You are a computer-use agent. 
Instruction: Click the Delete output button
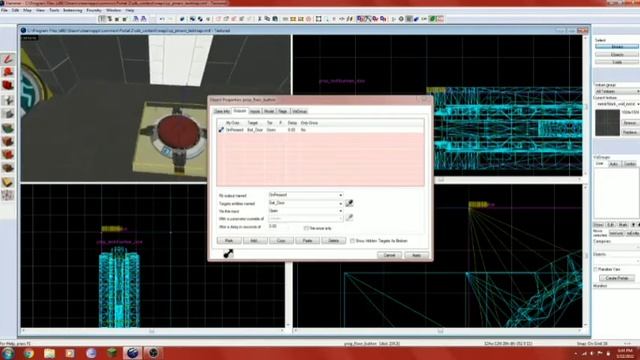333,241
